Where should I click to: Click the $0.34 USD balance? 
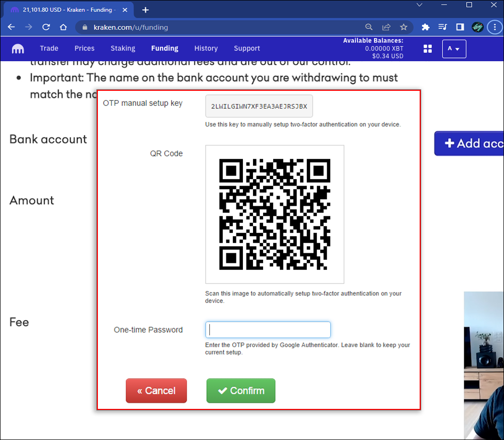tap(388, 56)
